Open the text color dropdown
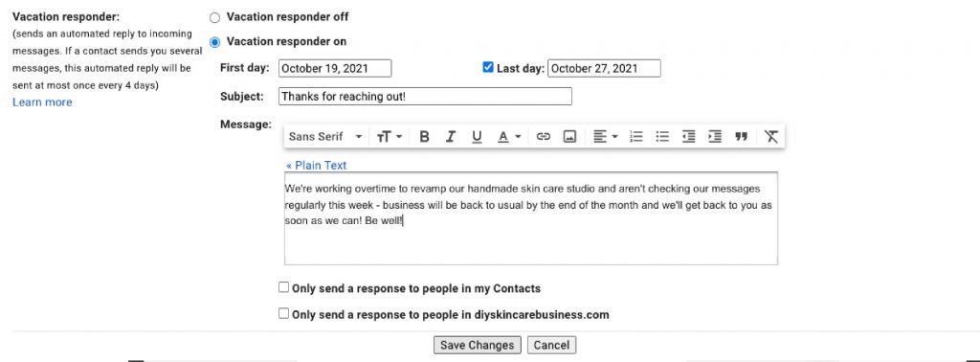The image size is (980, 362). coord(509,136)
